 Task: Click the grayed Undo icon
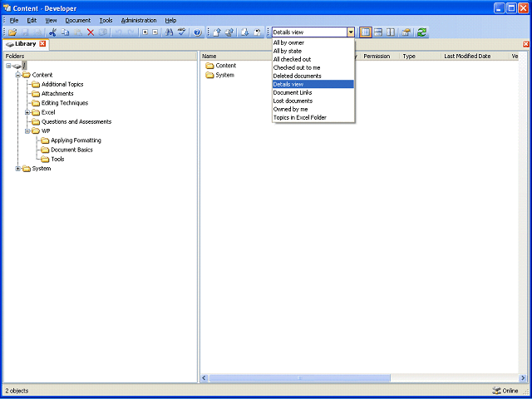118,32
